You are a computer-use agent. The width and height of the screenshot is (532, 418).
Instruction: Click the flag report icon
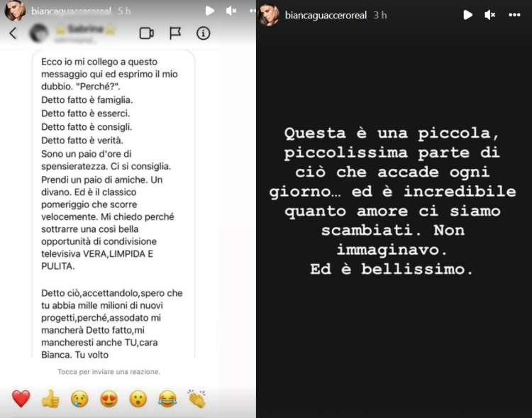point(175,33)
